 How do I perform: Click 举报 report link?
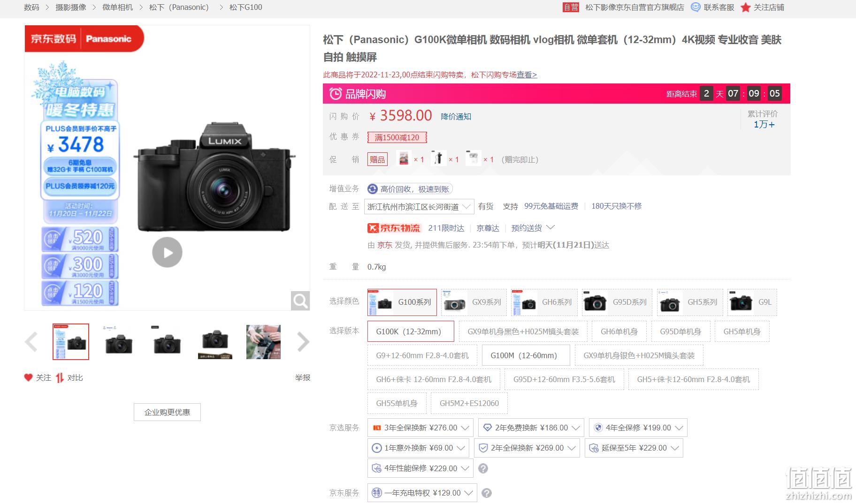pos(303,377)
